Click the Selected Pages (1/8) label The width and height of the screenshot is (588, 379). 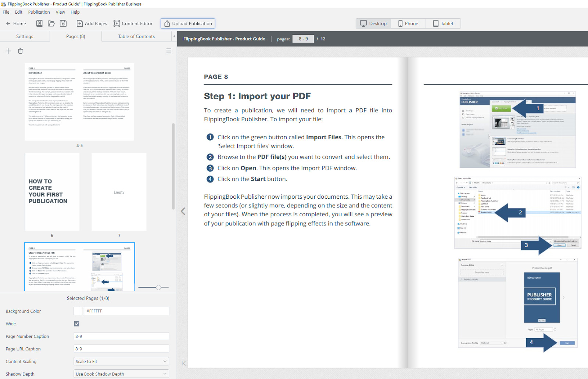coord(88,298)
